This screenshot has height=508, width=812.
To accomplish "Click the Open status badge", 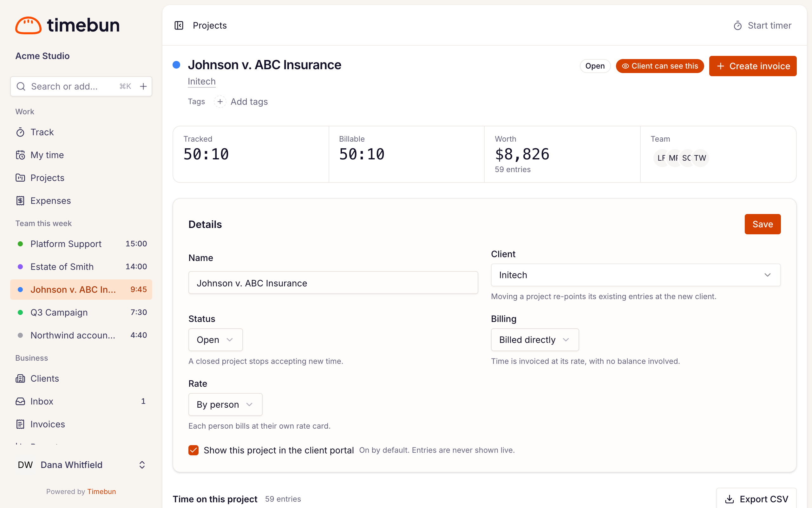I will (595, 66).
